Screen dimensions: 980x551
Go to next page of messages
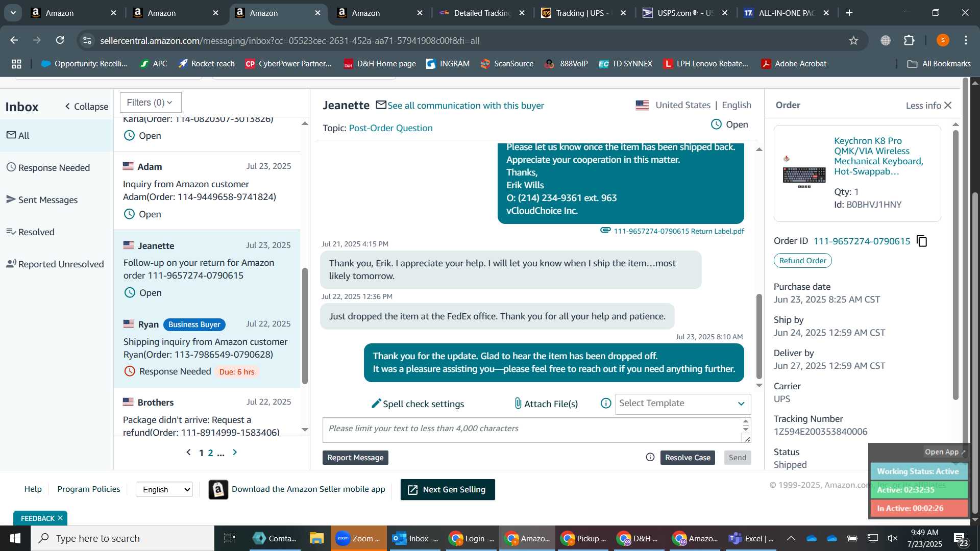tap(235, 452)
